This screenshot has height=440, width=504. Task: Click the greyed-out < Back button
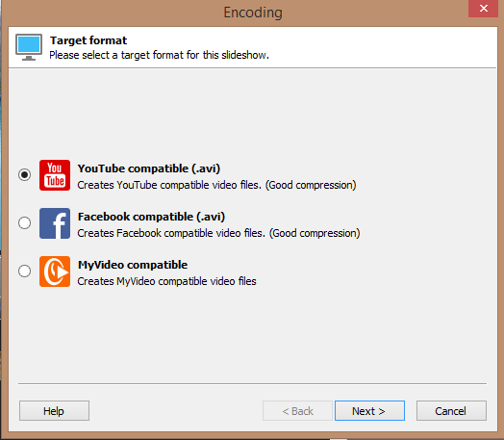click(297, 411)
